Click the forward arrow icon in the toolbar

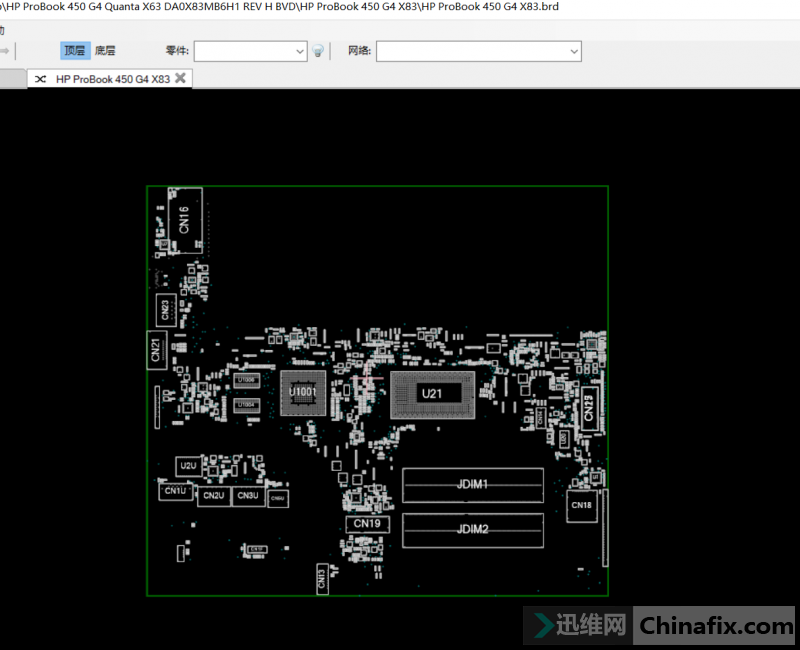coord(5,51)
